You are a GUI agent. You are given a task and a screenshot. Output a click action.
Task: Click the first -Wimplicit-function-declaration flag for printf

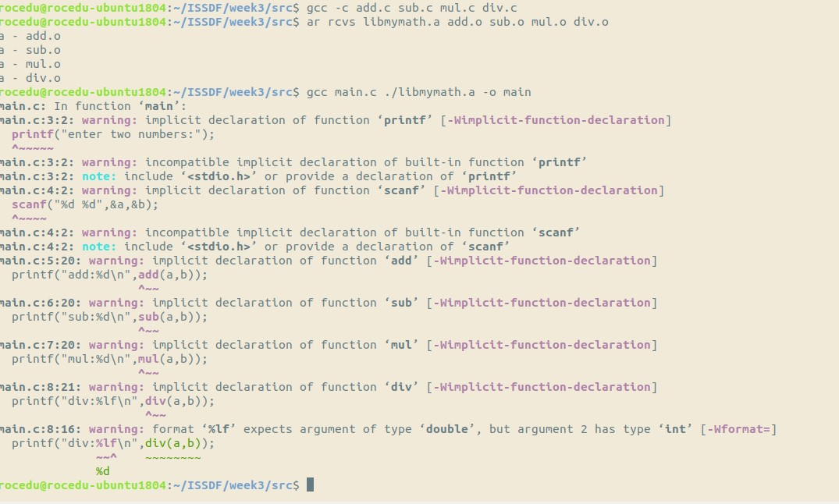[x=556, y=120]
